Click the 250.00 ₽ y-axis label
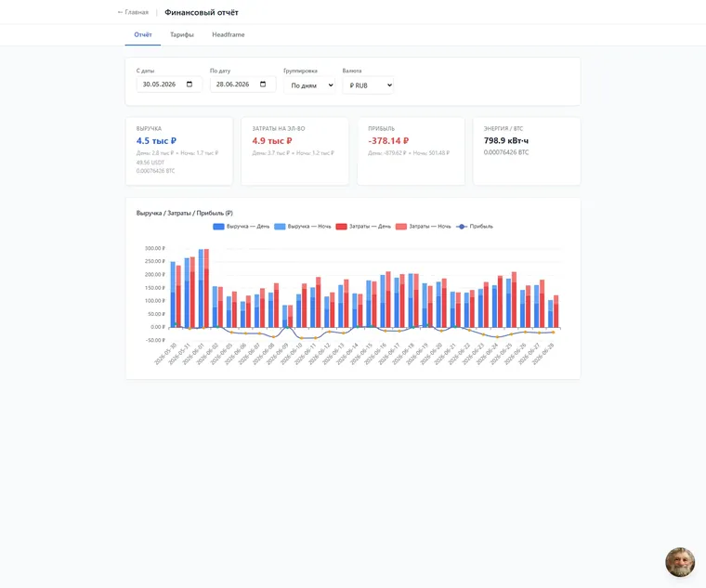 tap(155, 262)
